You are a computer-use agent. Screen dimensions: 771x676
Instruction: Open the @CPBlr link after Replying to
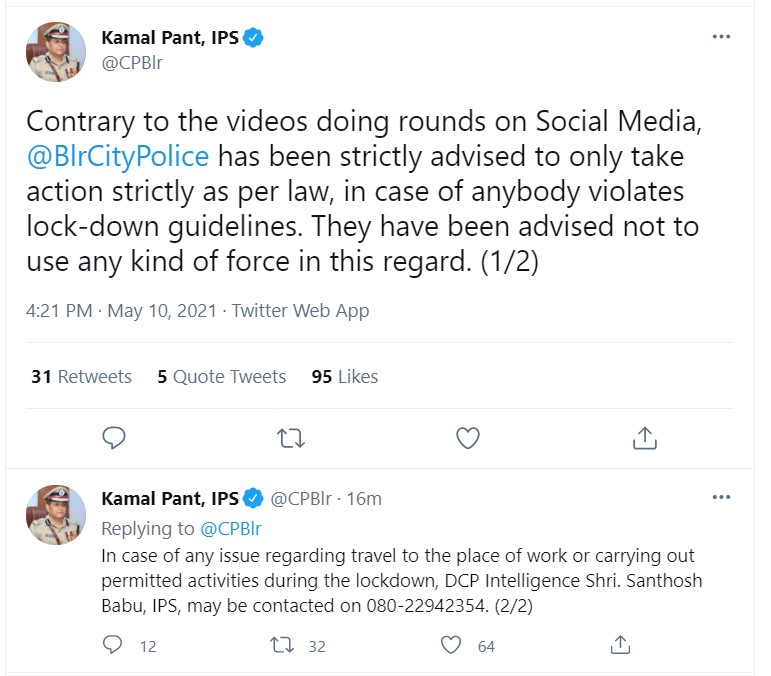tap(231, 529)
